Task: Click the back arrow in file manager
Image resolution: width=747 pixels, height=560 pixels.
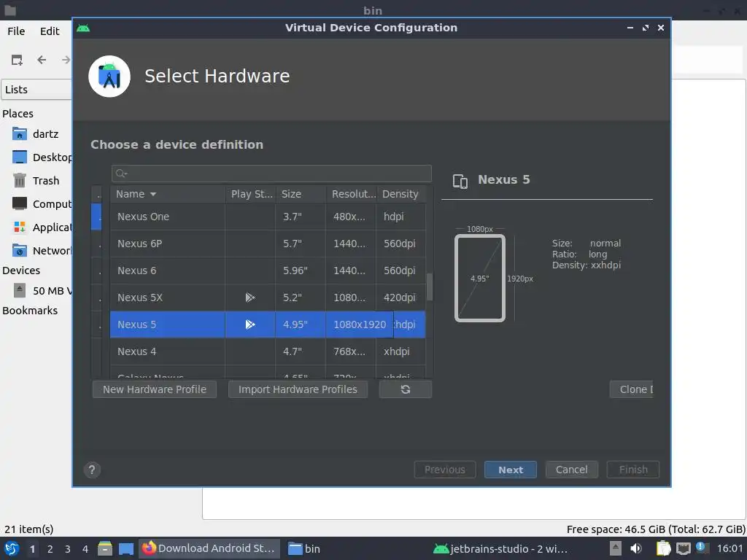Action: coord(42,60)
